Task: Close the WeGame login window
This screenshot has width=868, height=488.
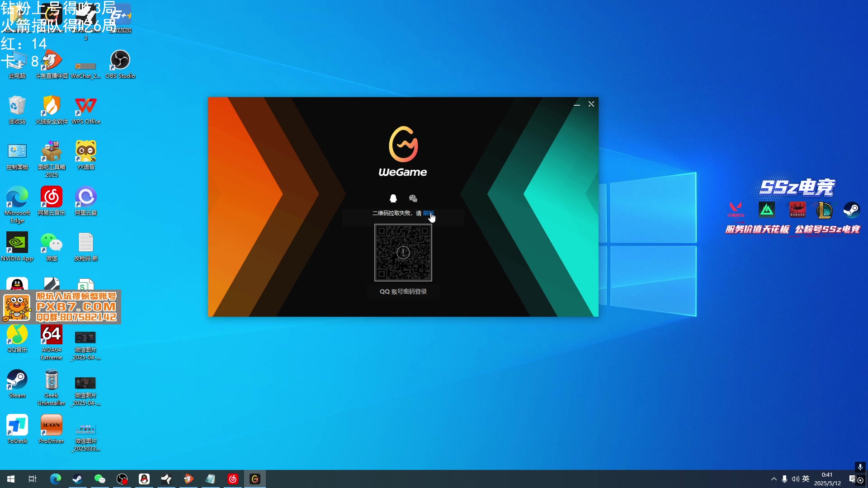Action: pyautogui.click(x=591, y=104)
